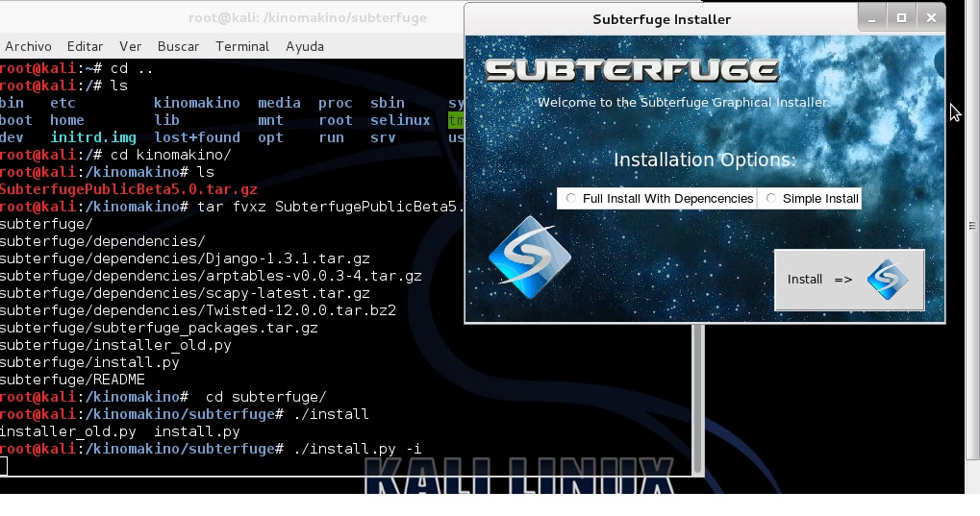Open the Editar menu in terminal
980x516 pixels.
point(85,46)
